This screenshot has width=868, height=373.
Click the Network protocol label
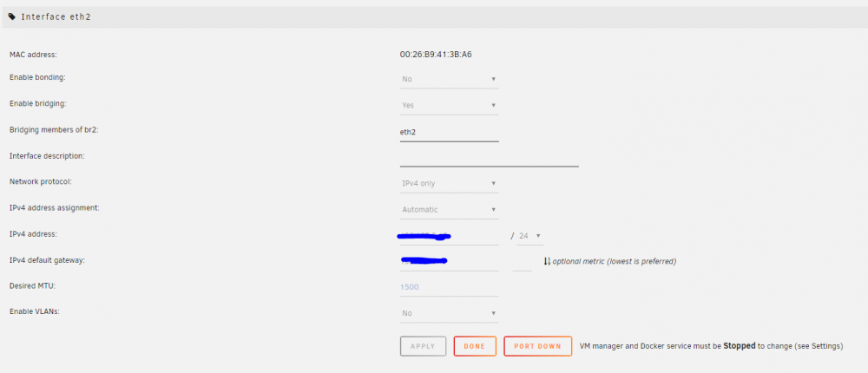41,181
